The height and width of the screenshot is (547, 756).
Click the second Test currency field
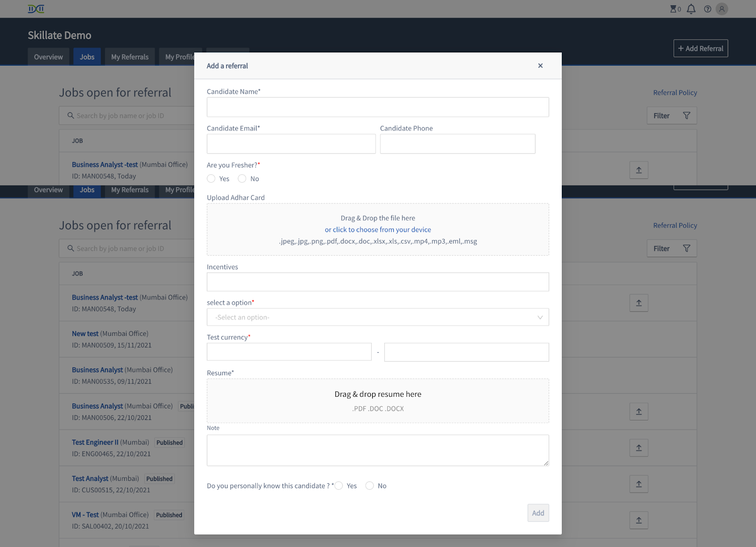pos(467,352)
